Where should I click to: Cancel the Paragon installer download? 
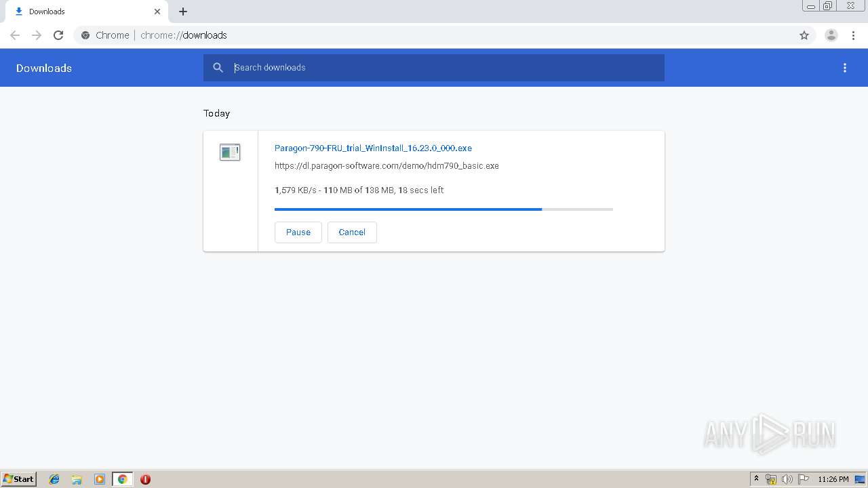(352, 232)
